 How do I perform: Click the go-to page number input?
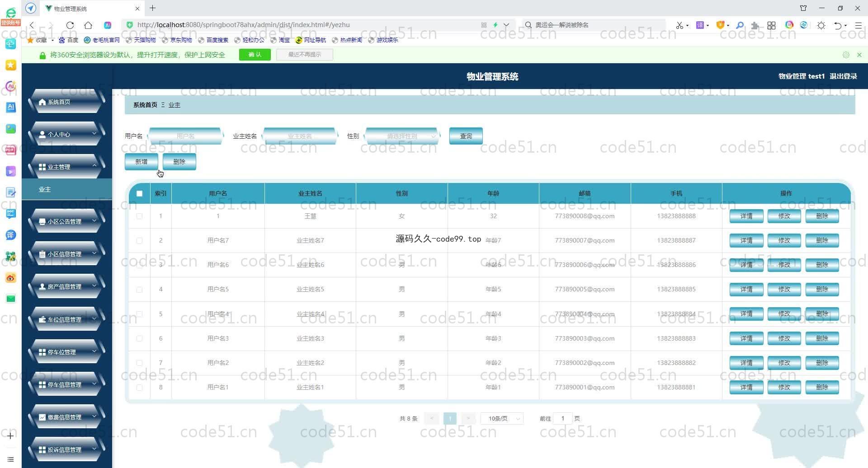tap(563, 419)
